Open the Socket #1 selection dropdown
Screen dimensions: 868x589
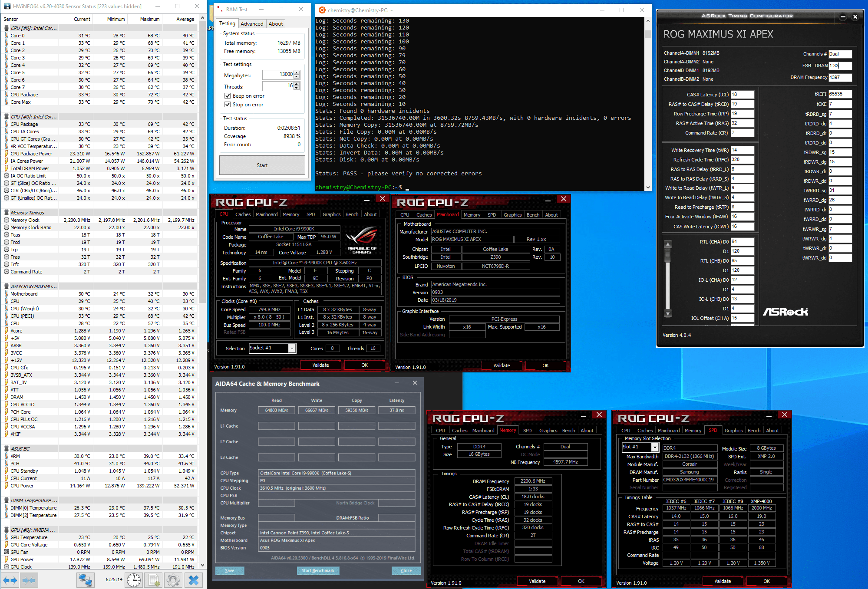coord(292,348)
